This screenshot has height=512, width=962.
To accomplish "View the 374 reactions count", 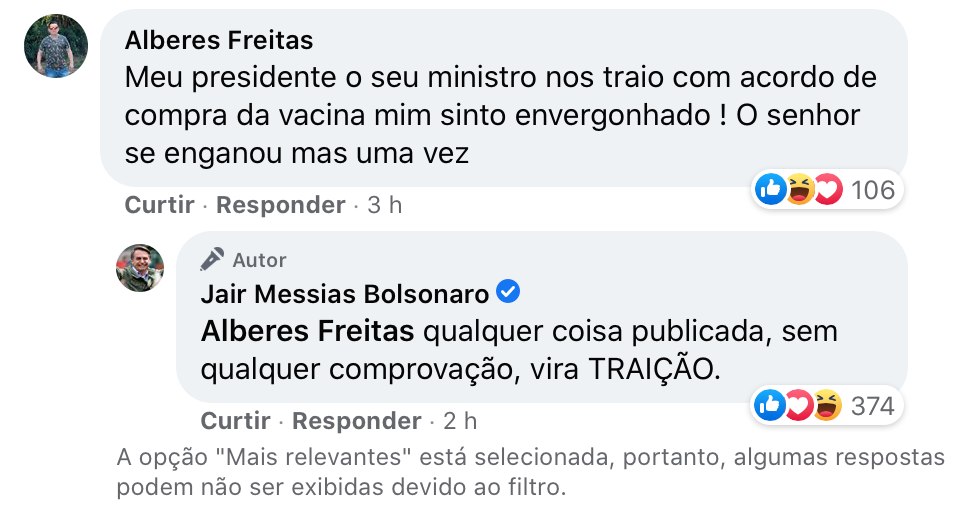I will pos(872,405).
